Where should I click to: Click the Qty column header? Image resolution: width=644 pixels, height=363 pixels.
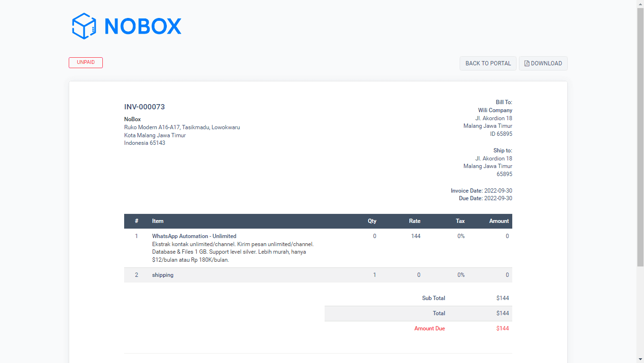click(372, 221)
